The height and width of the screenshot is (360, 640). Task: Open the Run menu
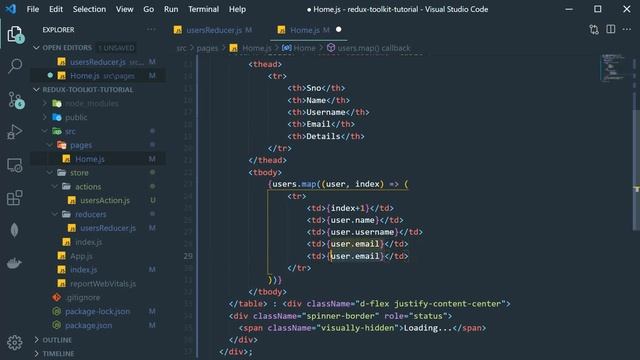click(x=171, y=9)
